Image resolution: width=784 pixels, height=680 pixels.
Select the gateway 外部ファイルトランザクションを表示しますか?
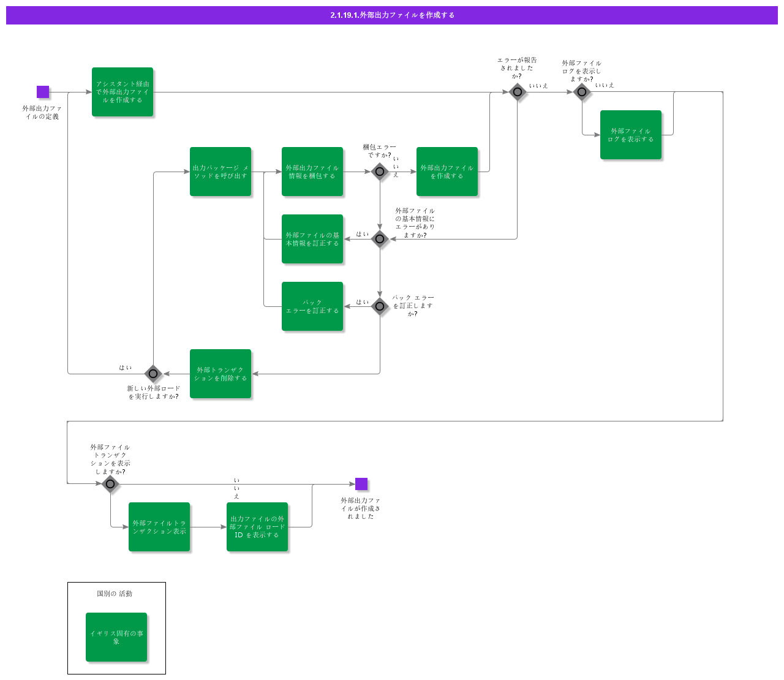(110, 484)
